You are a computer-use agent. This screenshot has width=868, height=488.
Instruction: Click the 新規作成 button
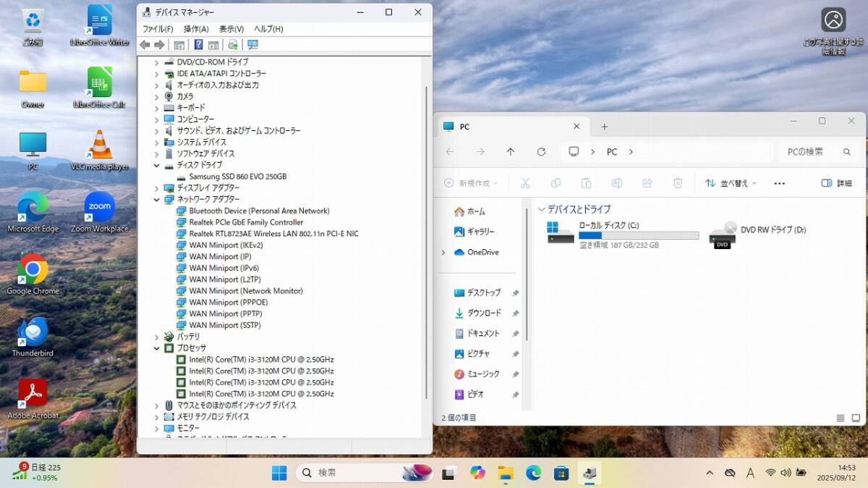[x=471, y=183]
